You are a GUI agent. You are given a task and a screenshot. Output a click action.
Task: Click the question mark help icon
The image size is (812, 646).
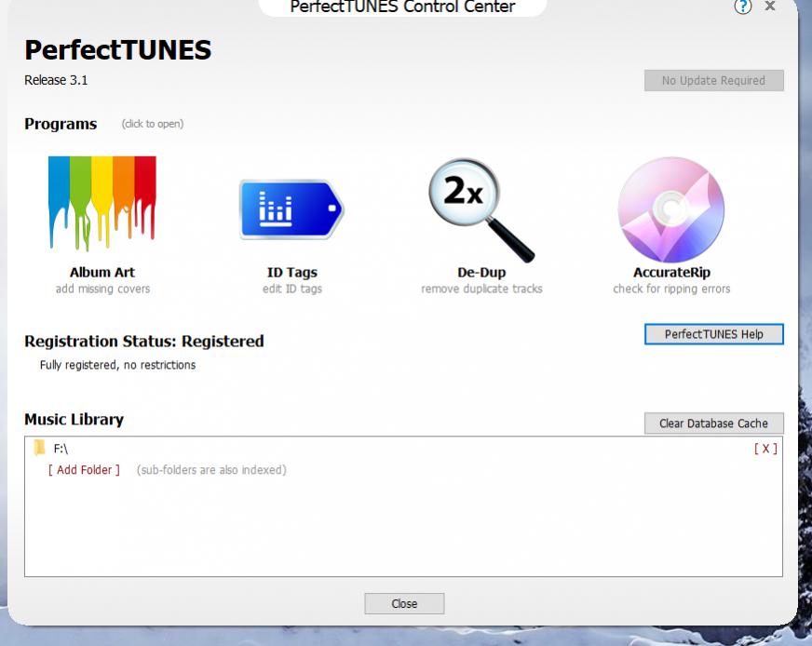(x=742, y=7)
